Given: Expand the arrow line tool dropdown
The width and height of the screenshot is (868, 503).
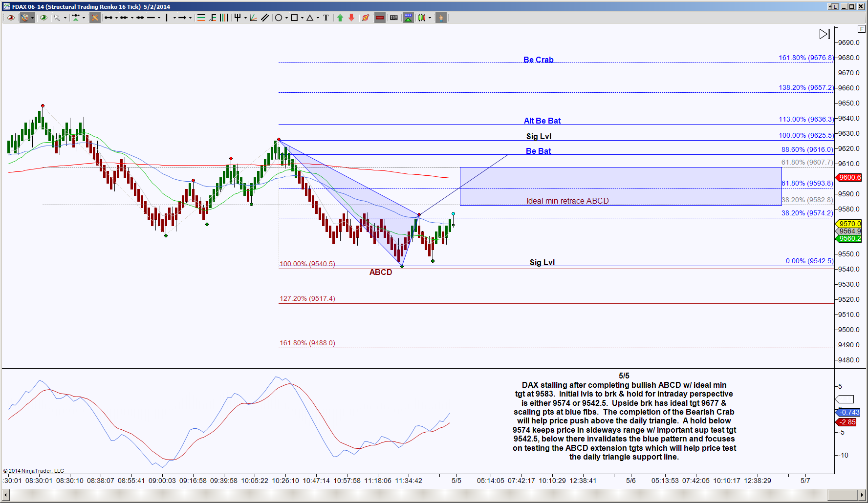Looking at the screenshot, I should coord(190,18).
